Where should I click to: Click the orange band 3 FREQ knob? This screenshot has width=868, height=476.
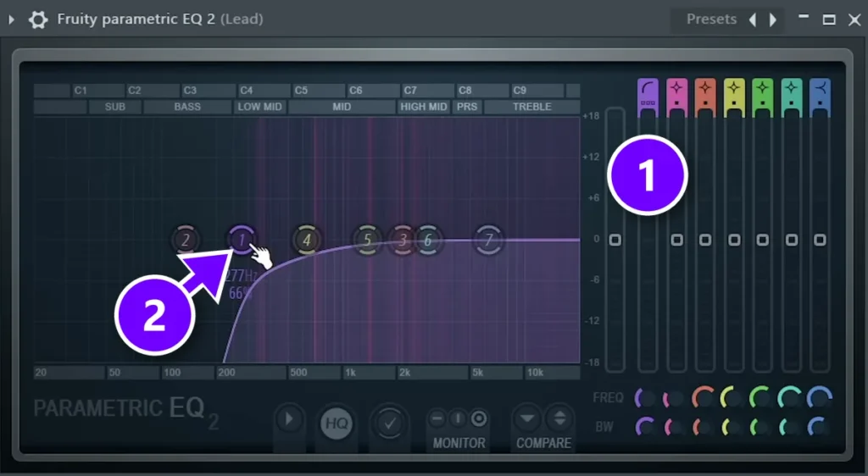tap(704, 398)
